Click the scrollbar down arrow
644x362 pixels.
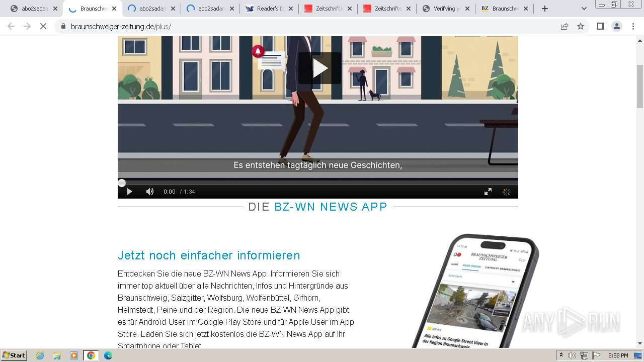(640, 343)
